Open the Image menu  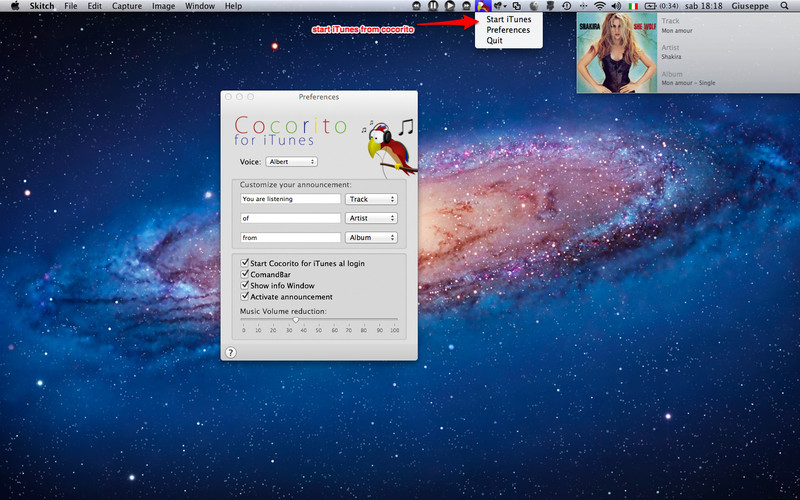pyautogui.click(x=163, y=6)
